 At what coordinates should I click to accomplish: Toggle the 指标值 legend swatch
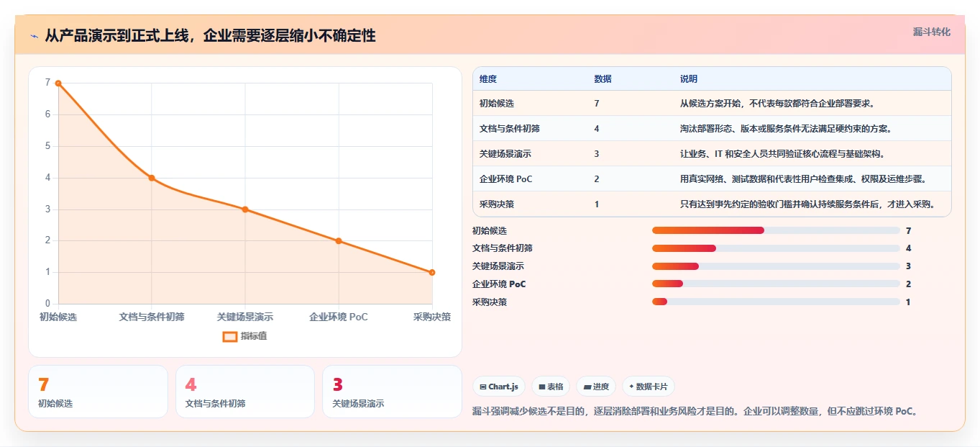click(x=230, y=336)
